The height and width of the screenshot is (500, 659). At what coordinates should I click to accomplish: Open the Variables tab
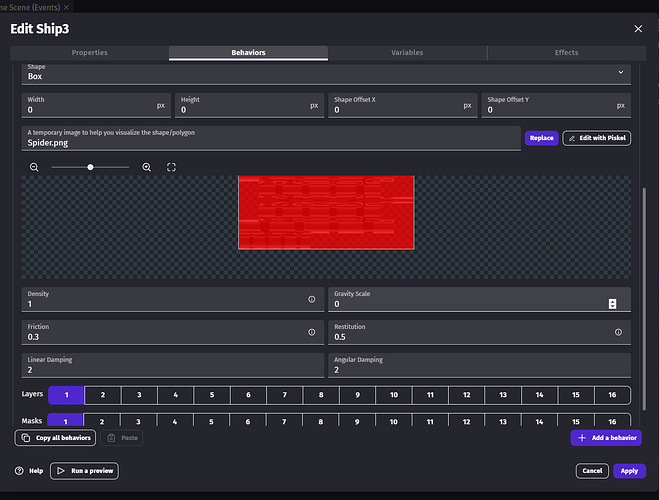tap(407, 53)
